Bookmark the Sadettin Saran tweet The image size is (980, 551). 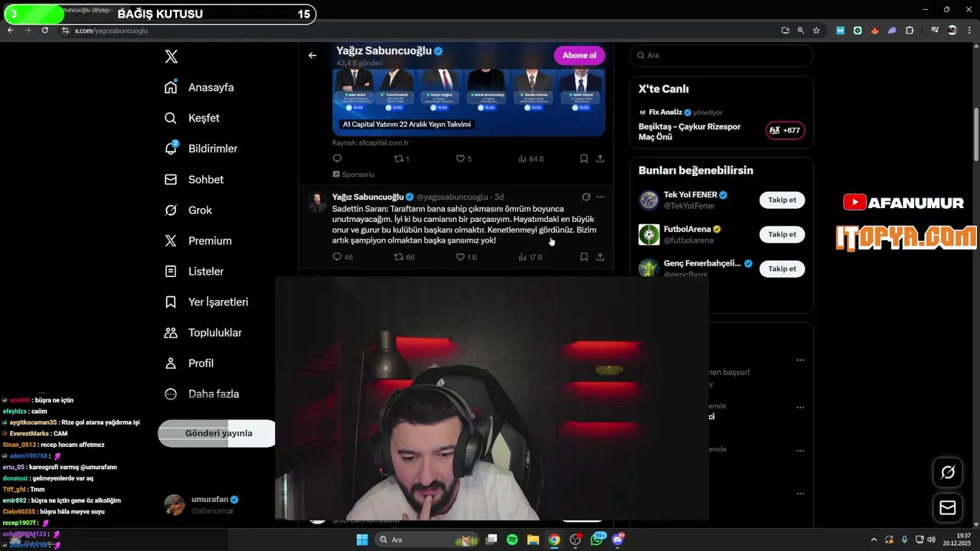point(583,257)
